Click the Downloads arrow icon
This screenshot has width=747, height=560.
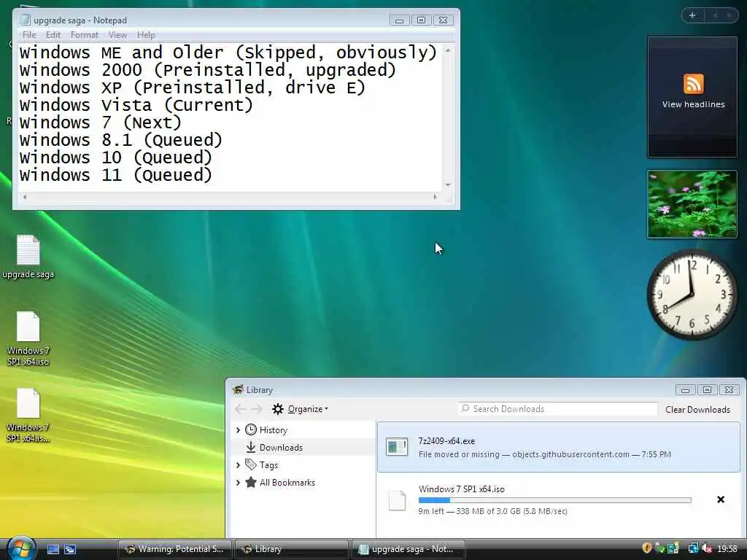251,447
